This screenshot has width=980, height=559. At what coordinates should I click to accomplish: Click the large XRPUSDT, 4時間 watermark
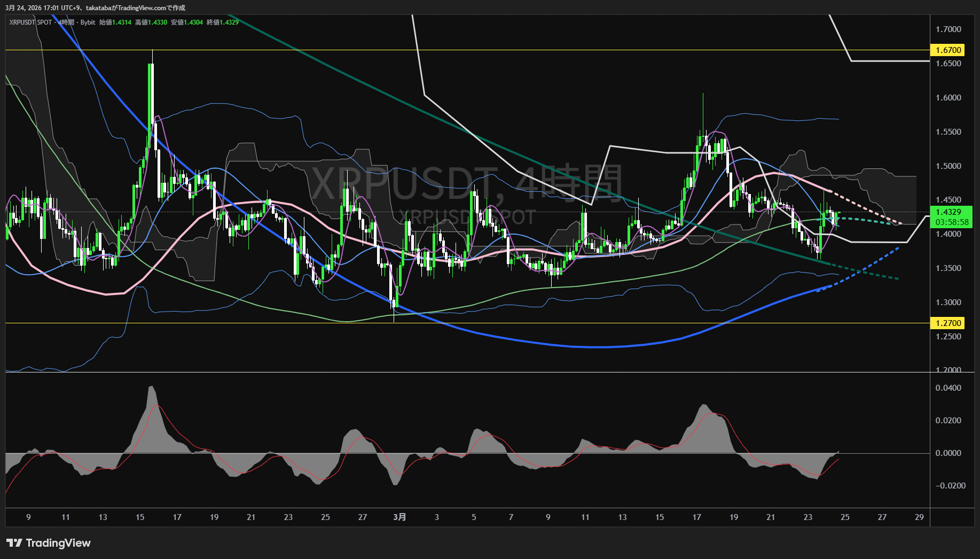pos(466,183)
